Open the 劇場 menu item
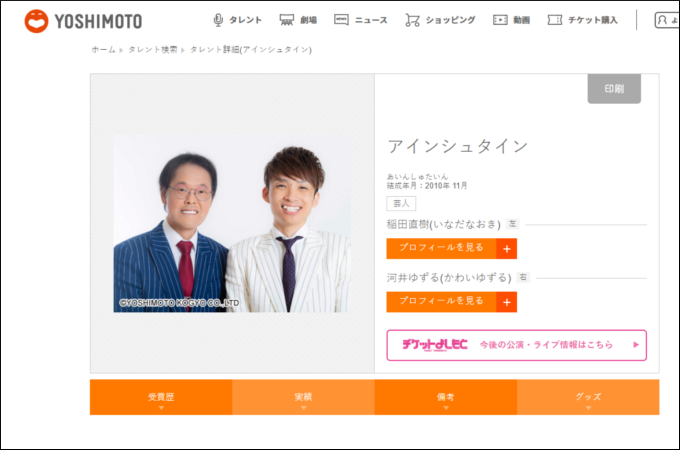This screenshot has height=450, width=680. tap(308, 20)
